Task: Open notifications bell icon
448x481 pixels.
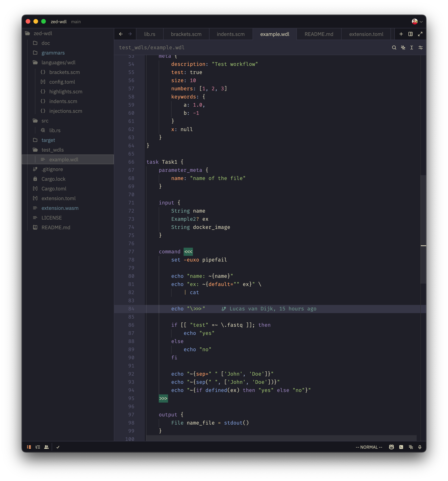Action: click(420, 447)
